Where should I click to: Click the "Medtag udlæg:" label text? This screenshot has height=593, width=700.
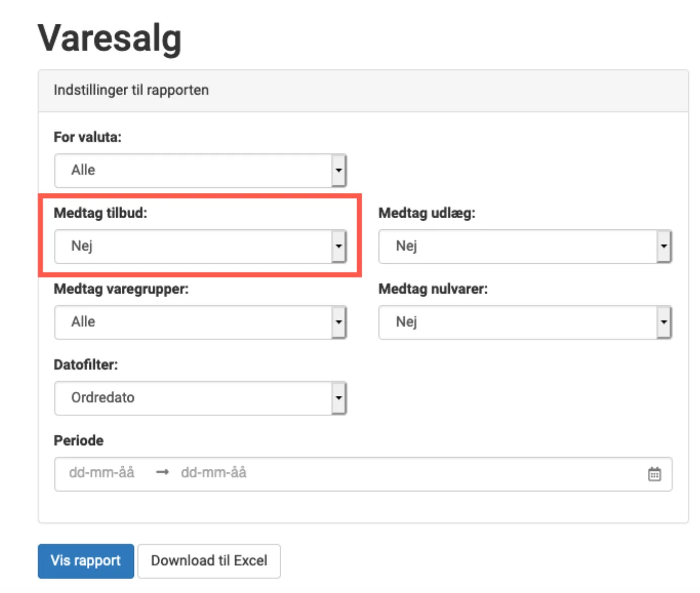(x=427, y=213)
